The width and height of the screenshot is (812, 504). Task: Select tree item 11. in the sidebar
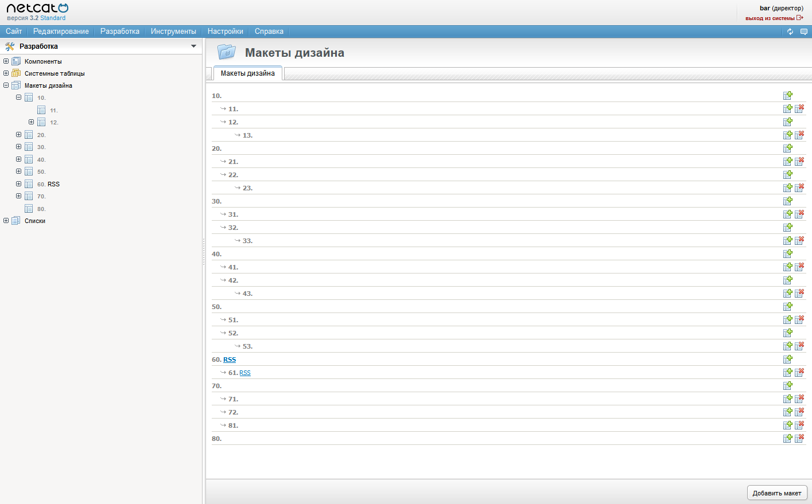click(x=54, y=110)
